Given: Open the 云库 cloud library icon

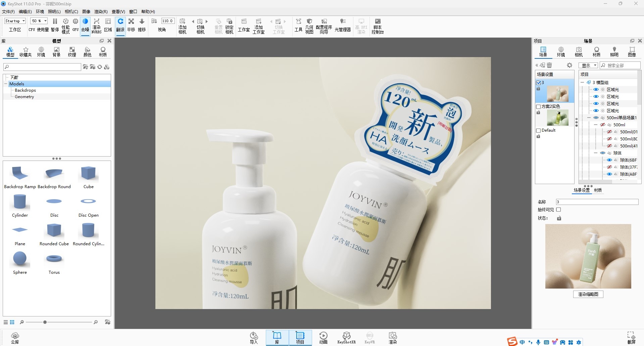Looking at the screenshot, I should pyautogui.click(x=15, y=338).
